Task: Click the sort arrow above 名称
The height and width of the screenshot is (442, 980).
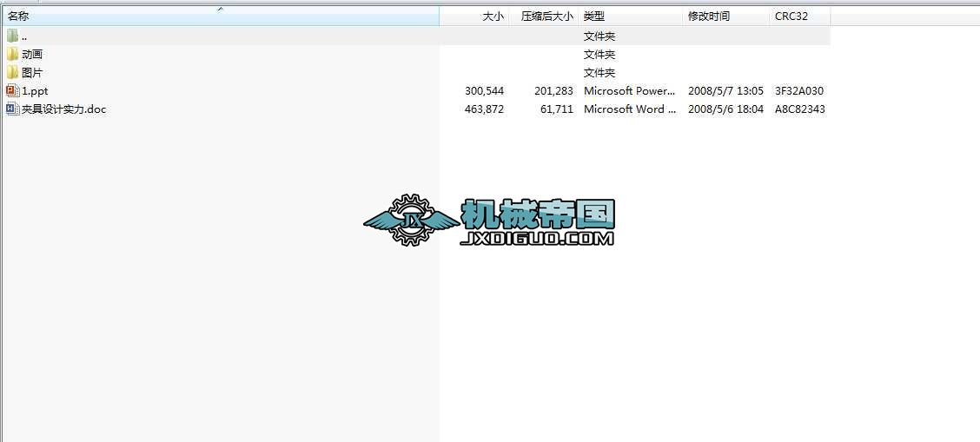Action: pyautogui.click(x=220, y=10)
